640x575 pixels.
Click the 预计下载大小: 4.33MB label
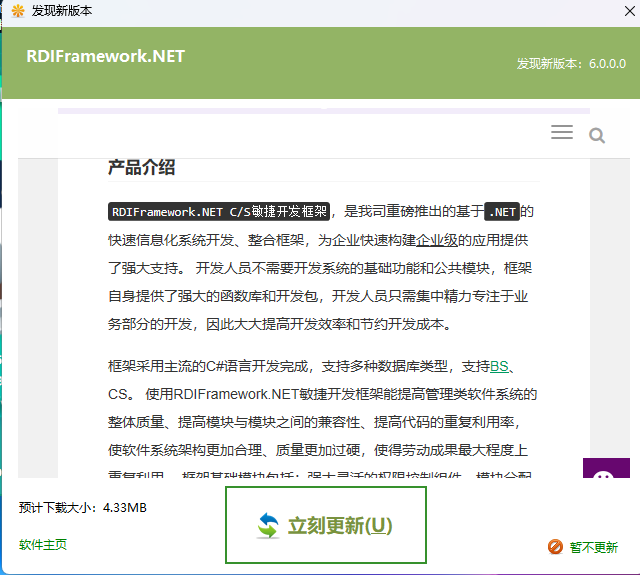point(83,508)
